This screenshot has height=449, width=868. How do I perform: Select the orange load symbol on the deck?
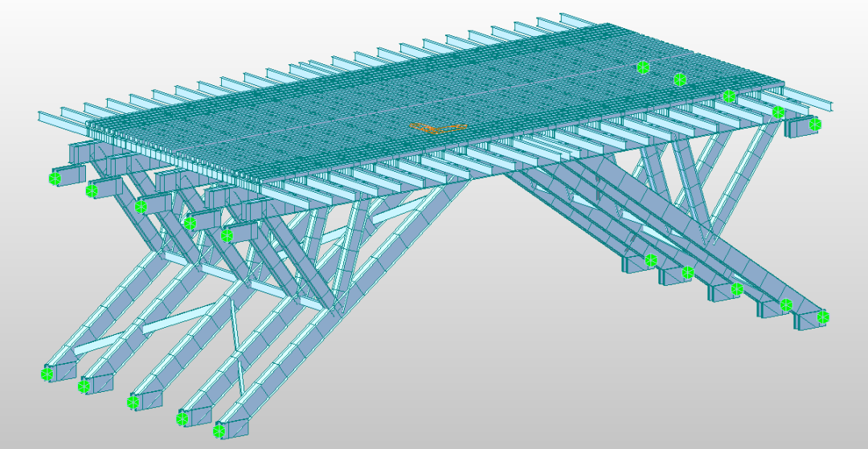pos(436,127)
